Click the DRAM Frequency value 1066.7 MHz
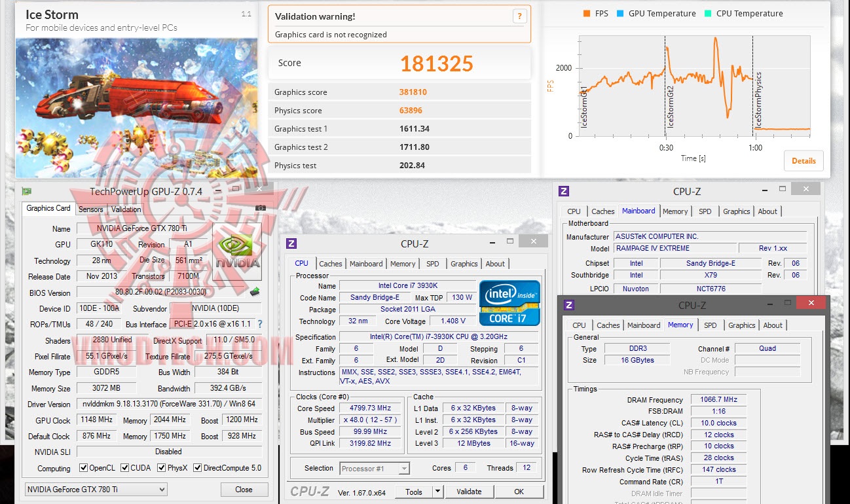This screenshot has height=504, width=850. (718, 400)
